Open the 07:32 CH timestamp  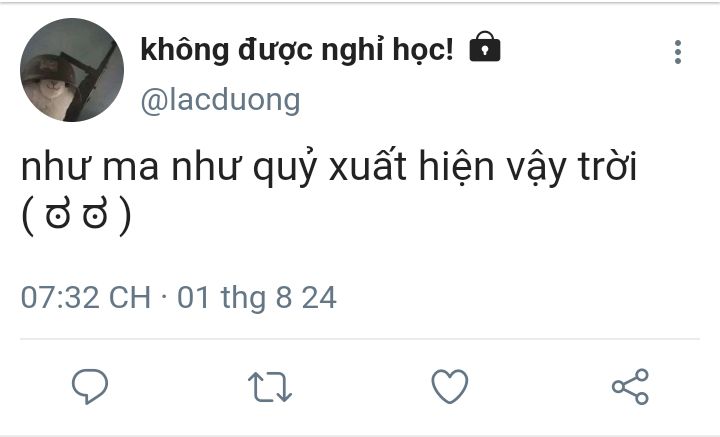click(86, 297)
